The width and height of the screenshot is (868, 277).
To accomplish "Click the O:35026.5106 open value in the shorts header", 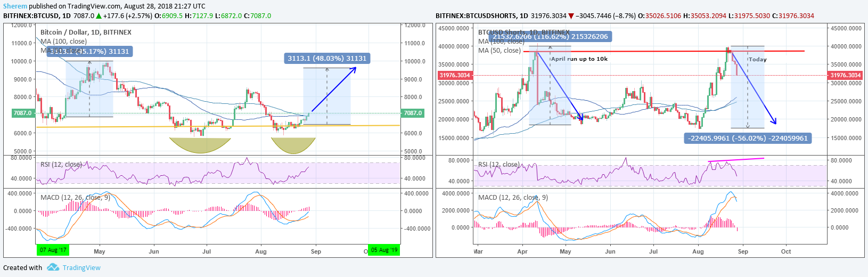I will click(x=659, y=16).
